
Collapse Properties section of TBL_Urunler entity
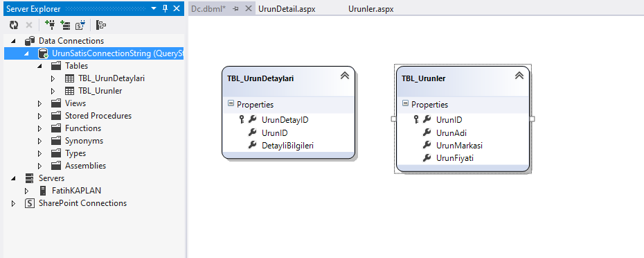click(405, 104)
